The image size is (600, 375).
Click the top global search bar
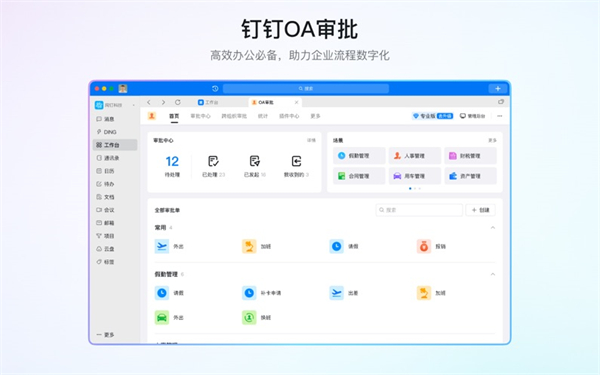[306, 88]
